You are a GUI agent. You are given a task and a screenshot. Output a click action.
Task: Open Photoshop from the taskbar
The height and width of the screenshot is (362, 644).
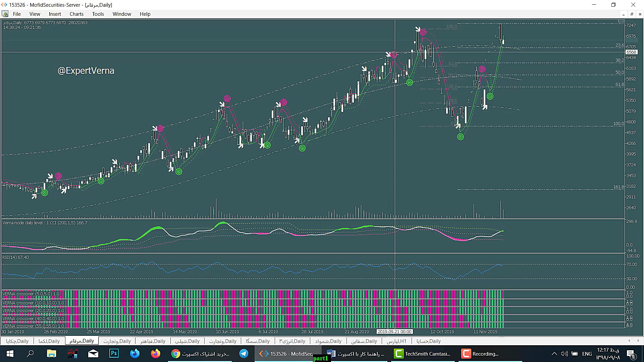point(114,354)
